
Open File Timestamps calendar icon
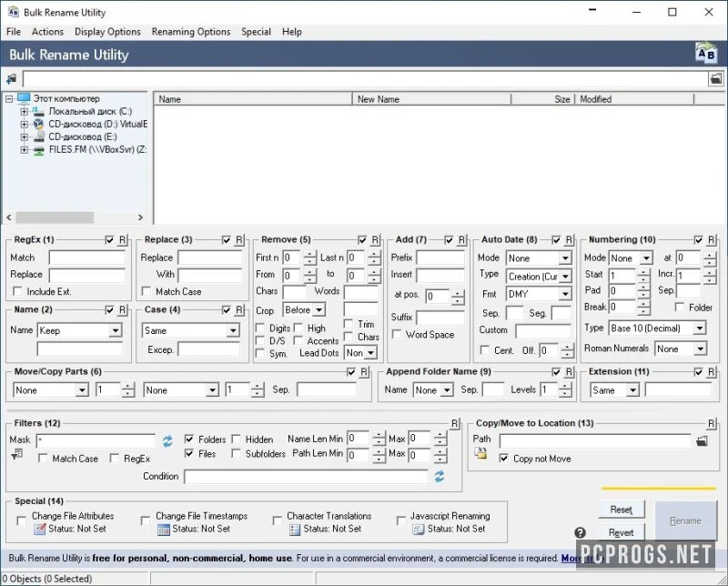click(x=164, y=529)
